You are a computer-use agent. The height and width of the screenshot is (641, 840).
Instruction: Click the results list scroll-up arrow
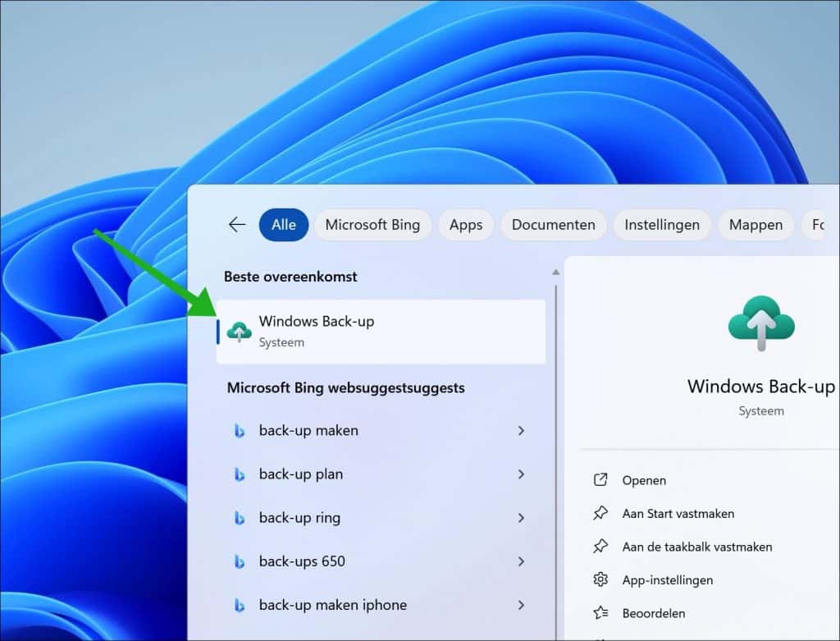point(555,272)
